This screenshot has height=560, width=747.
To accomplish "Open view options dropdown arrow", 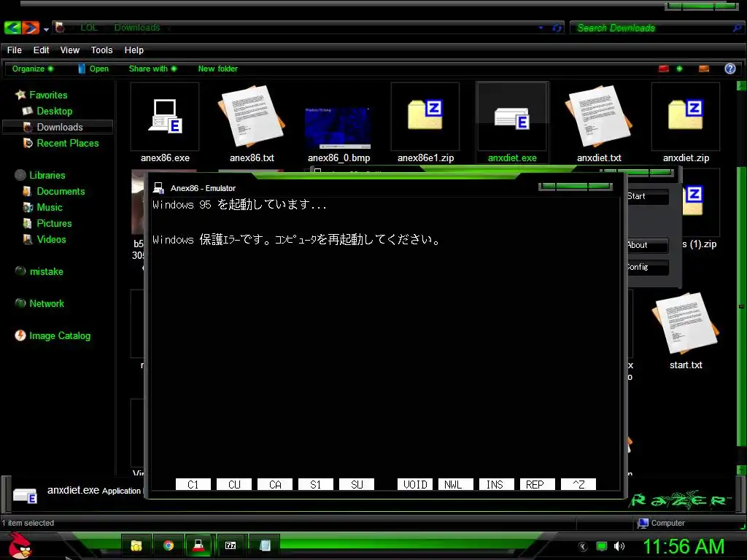I will 679,69.
